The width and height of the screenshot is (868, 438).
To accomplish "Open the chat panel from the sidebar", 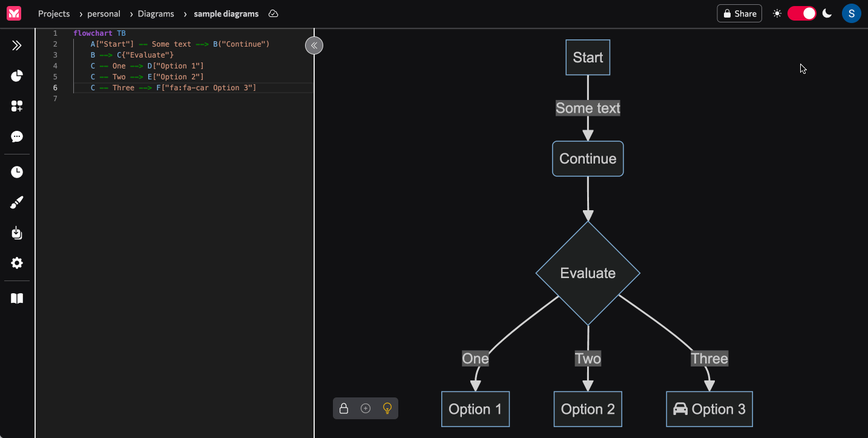I will pos(16,136).
